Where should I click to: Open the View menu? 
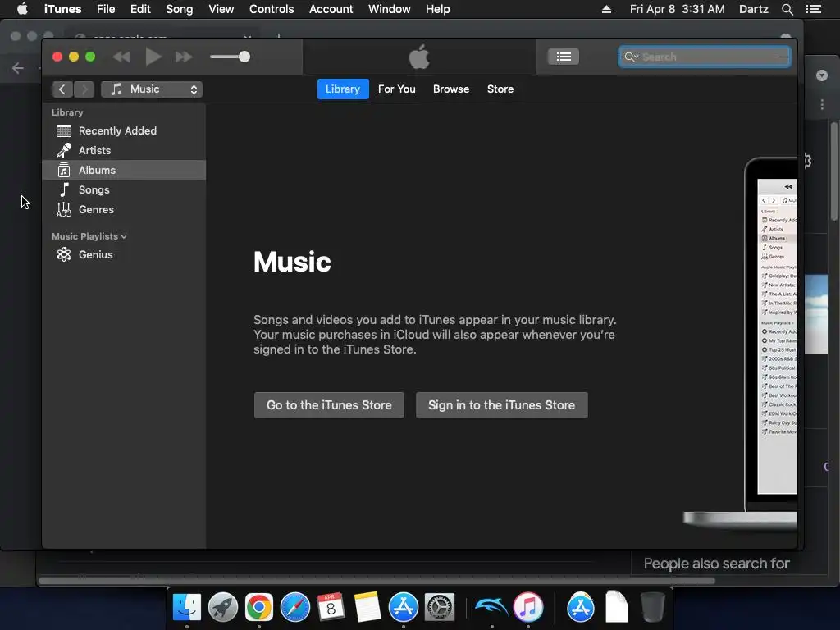tap(221, 9)
